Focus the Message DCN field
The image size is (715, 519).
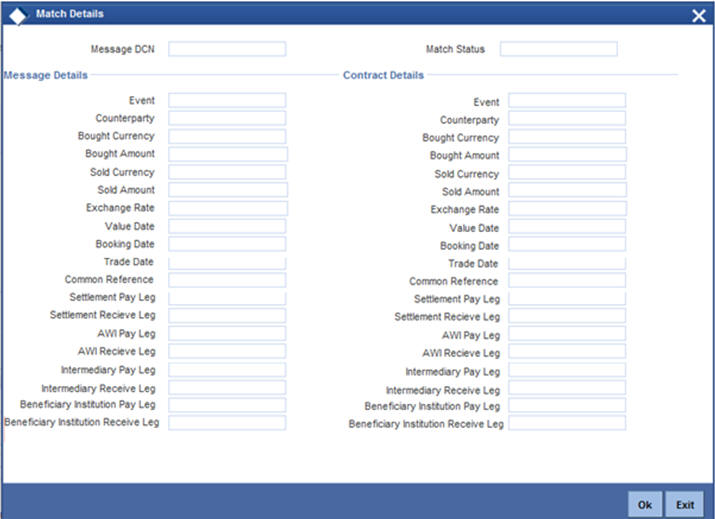227,49
